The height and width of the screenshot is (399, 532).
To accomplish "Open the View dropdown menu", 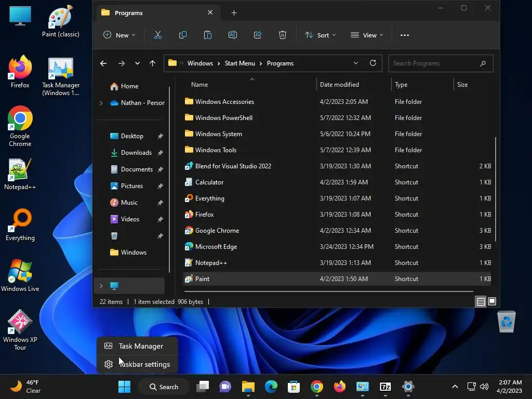I will click(x=367, y=35).
